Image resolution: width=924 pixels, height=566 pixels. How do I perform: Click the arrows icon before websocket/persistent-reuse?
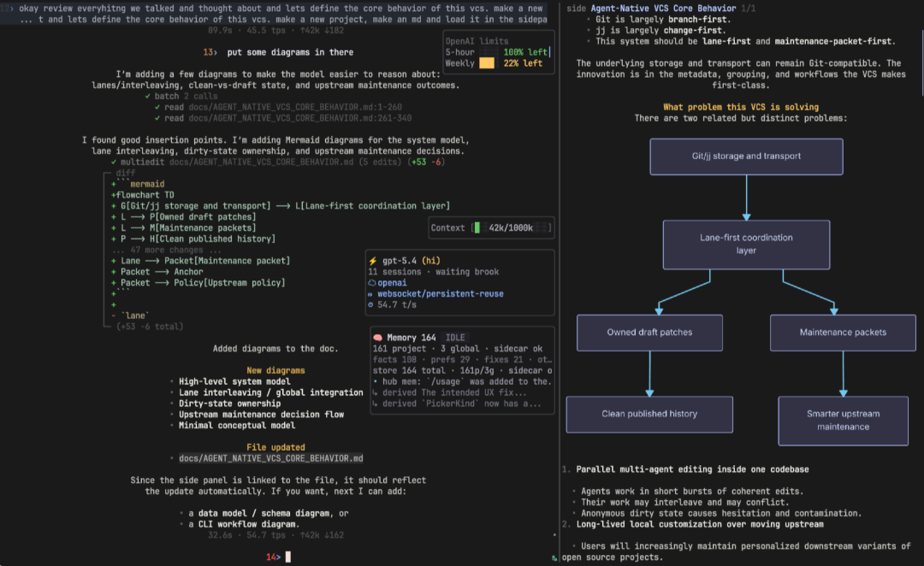click(370, 294)
